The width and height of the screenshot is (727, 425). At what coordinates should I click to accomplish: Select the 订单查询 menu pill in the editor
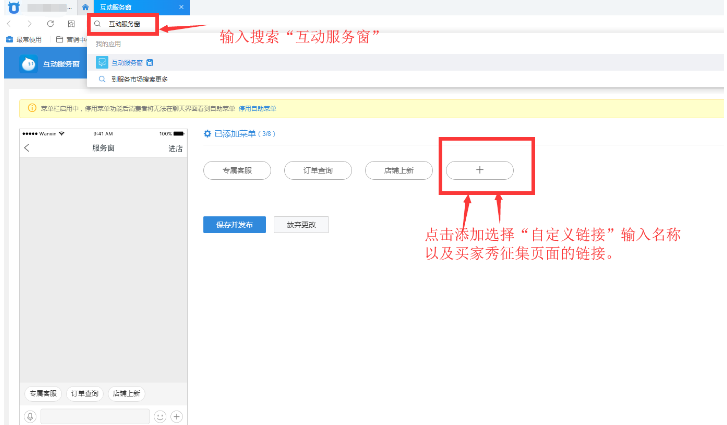(318, 171)
